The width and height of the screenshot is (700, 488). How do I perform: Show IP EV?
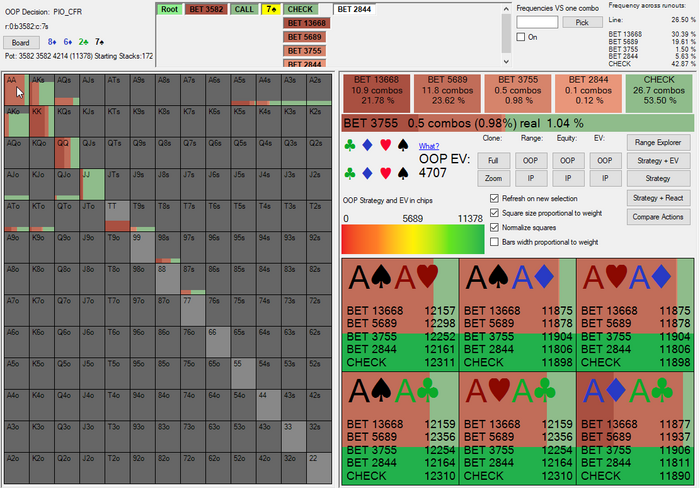coord(605,178)
